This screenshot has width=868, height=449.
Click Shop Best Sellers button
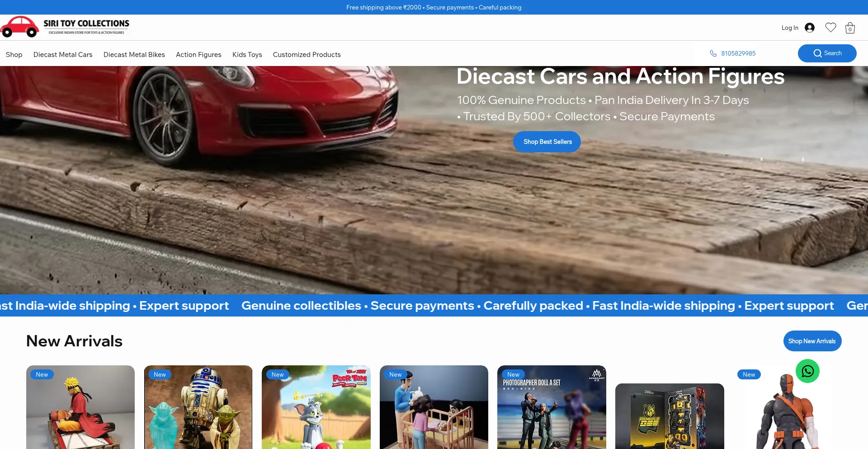tap(547, 142)
